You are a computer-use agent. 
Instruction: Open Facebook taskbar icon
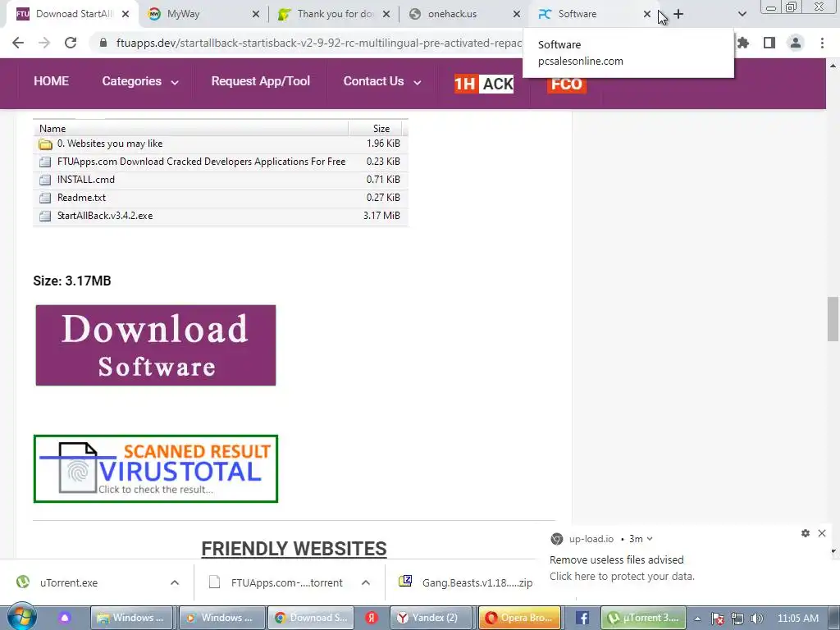pyautogui.click(x=582, y=618)
